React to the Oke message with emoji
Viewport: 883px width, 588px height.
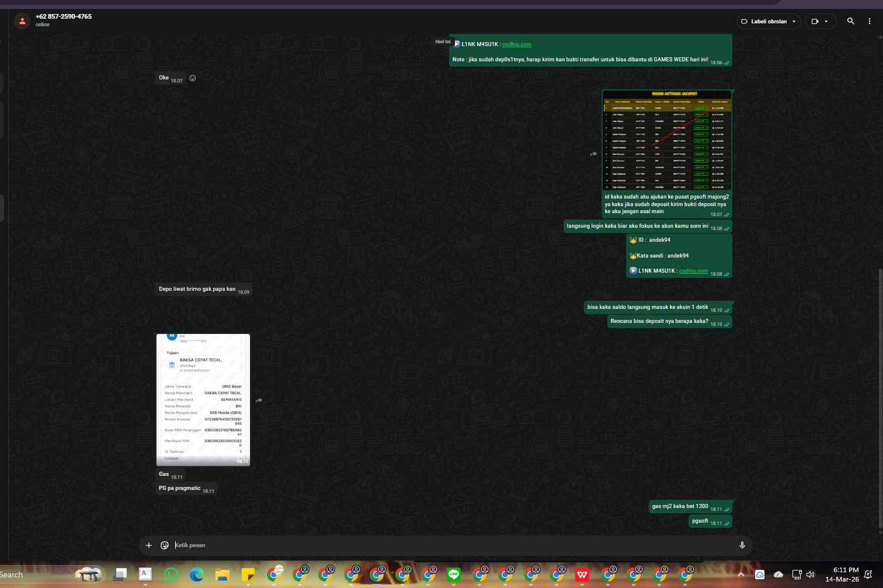pyautogui.click(x=193, y=78)
